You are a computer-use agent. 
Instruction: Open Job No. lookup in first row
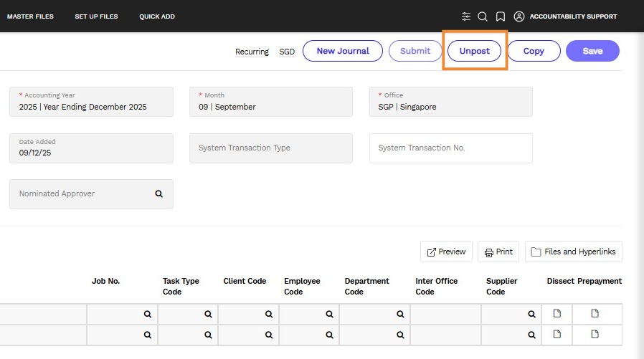148,315
